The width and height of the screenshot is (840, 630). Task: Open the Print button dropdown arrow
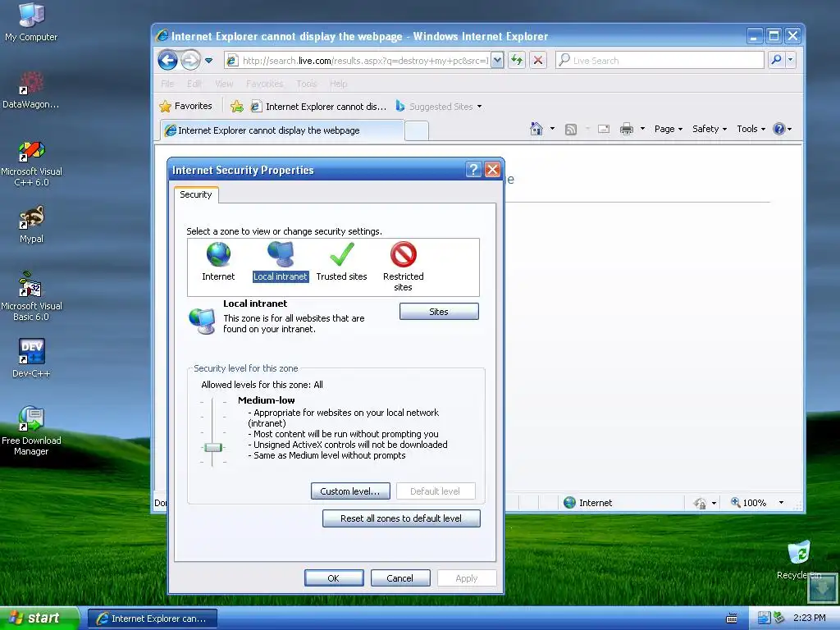642,129
